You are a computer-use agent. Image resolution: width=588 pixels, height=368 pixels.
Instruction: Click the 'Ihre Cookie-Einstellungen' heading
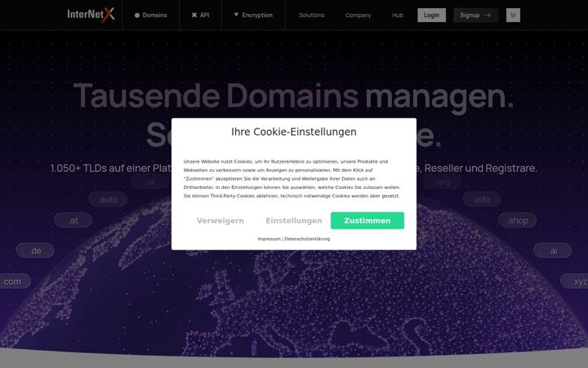click(x=294, y=132)
